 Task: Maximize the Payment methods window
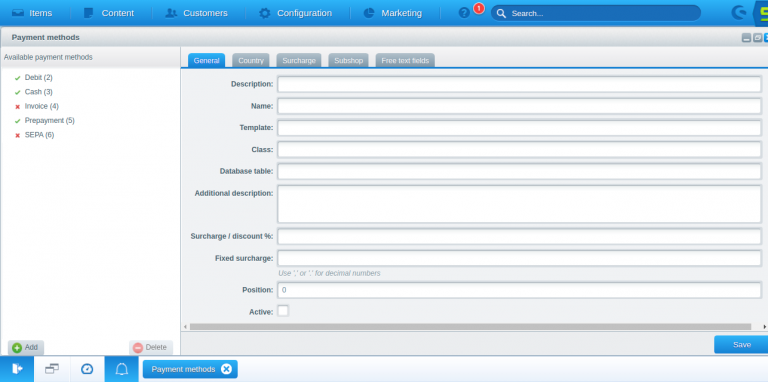757,38
